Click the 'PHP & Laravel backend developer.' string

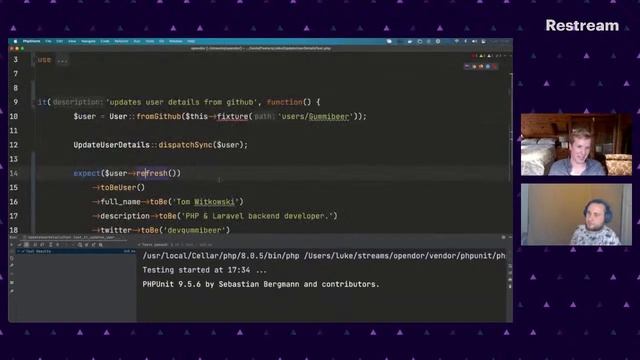[257, 216]
